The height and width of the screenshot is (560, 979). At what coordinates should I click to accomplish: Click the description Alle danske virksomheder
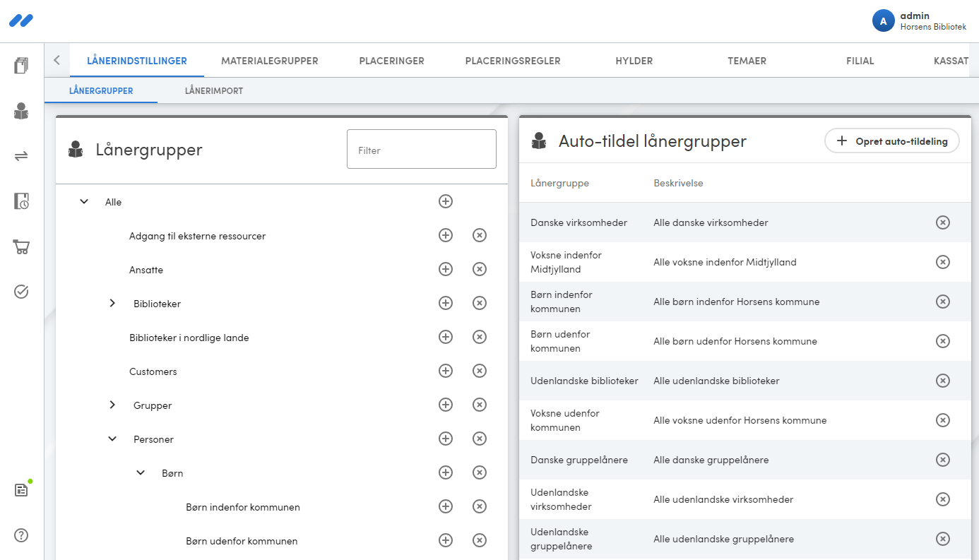point(711,222)
